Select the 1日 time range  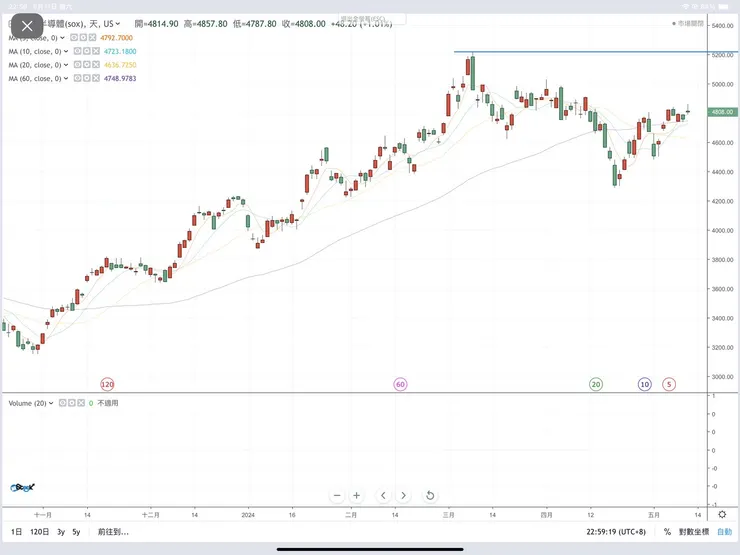17,532
